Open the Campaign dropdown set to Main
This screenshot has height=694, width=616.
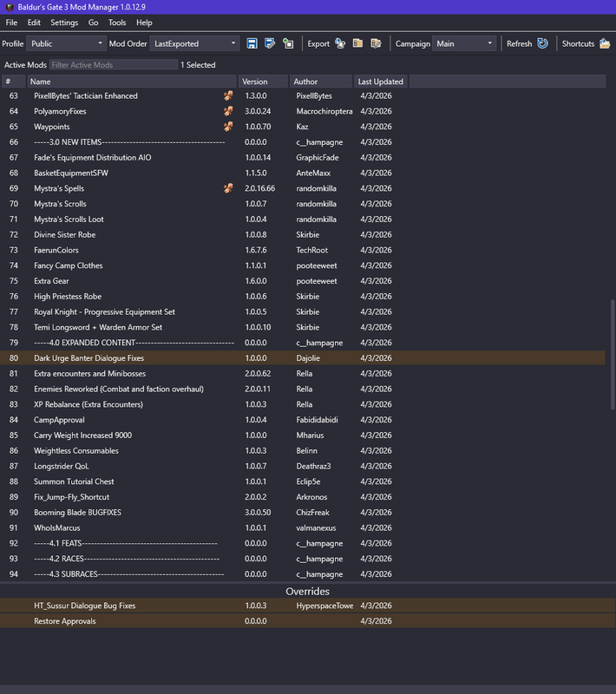464,43
